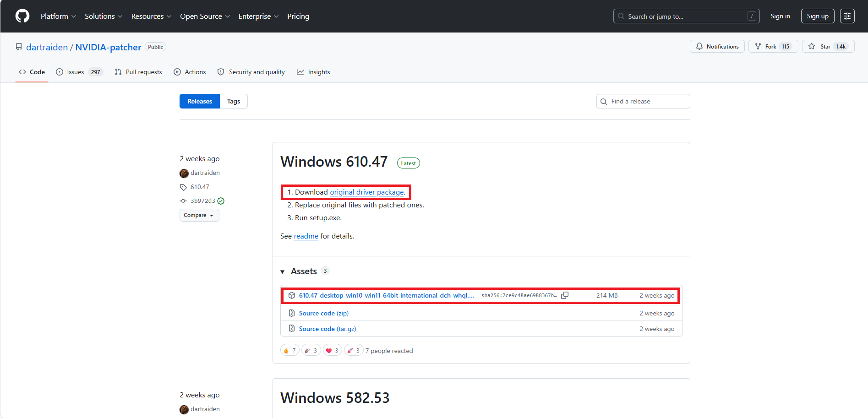Collapse the Assets section
Screen dimensions: 868x418
(x=305, y=271)
